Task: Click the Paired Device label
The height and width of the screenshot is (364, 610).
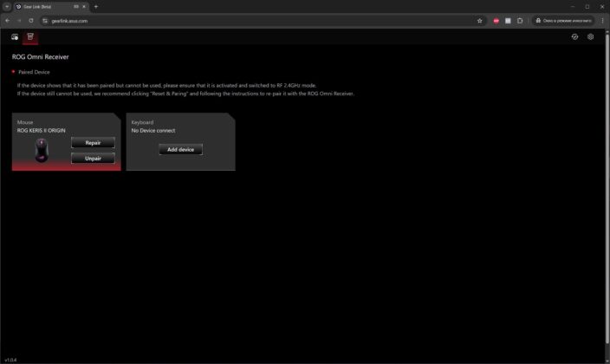Action: pos(34,72)
